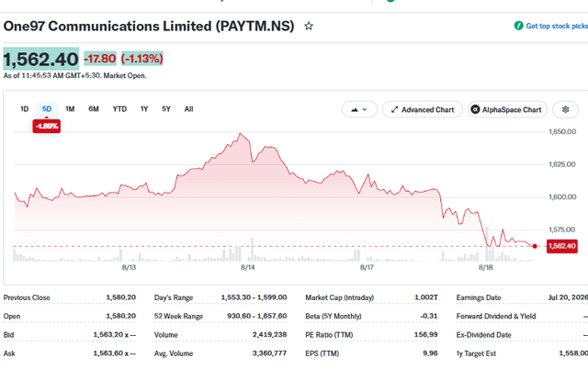Click the (-1.13%) percent change
This screenshot has height=369, width=588.
(x=142, y=59)
